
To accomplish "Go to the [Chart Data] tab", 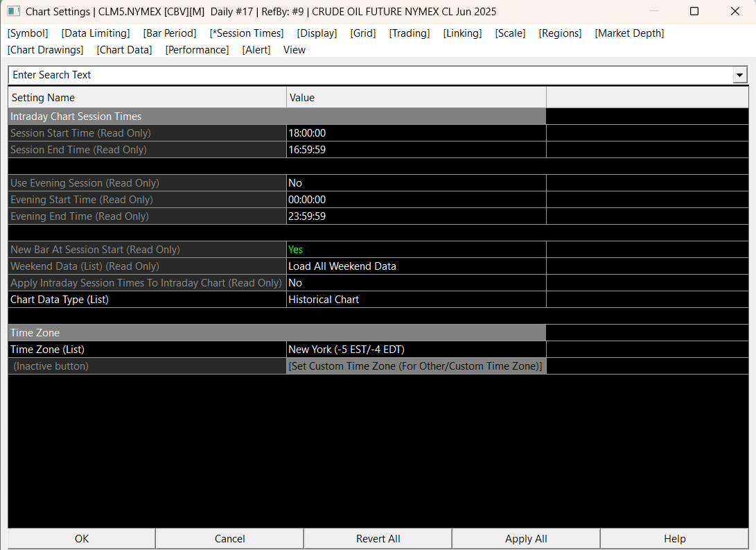I will 125,50.
